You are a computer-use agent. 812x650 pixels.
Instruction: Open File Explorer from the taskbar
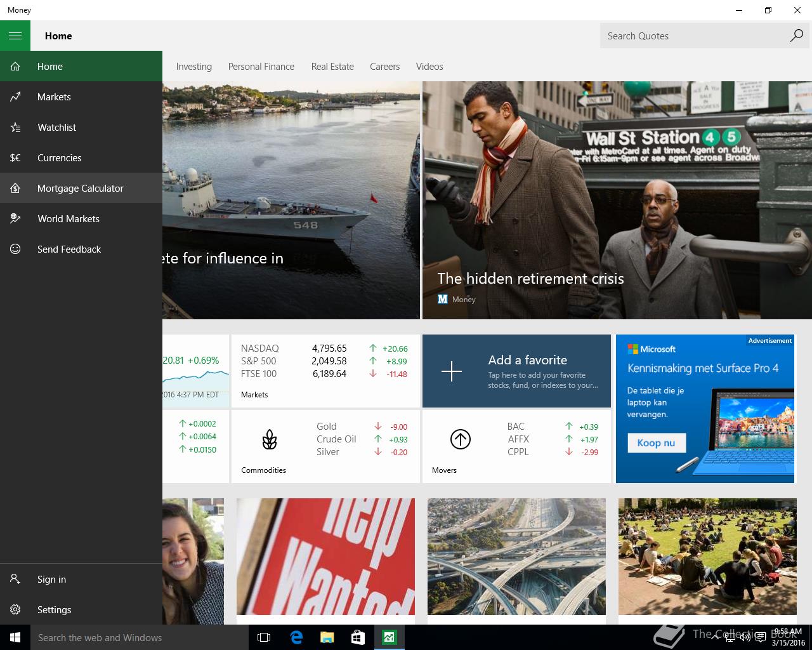click(327, 637)
